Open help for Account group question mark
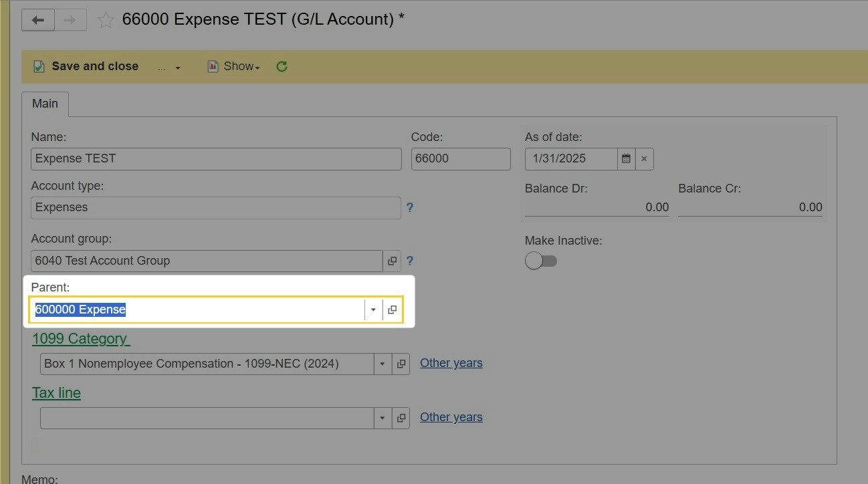The image size is (868, 484). coord(410,261)
